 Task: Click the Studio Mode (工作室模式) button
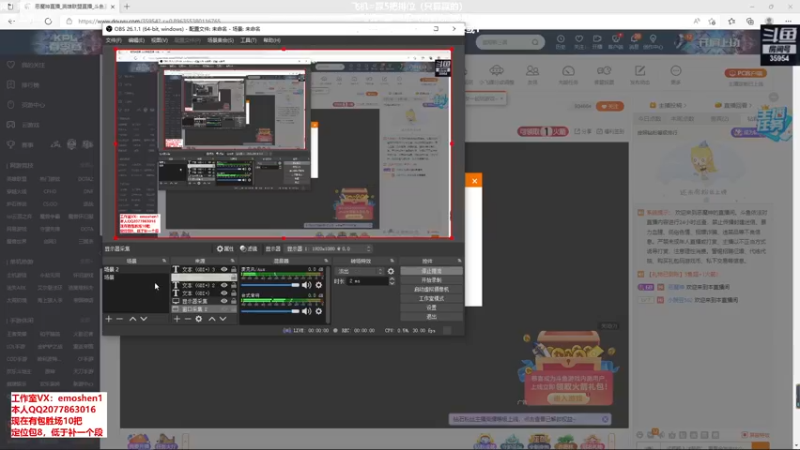[x=432, y=298]
